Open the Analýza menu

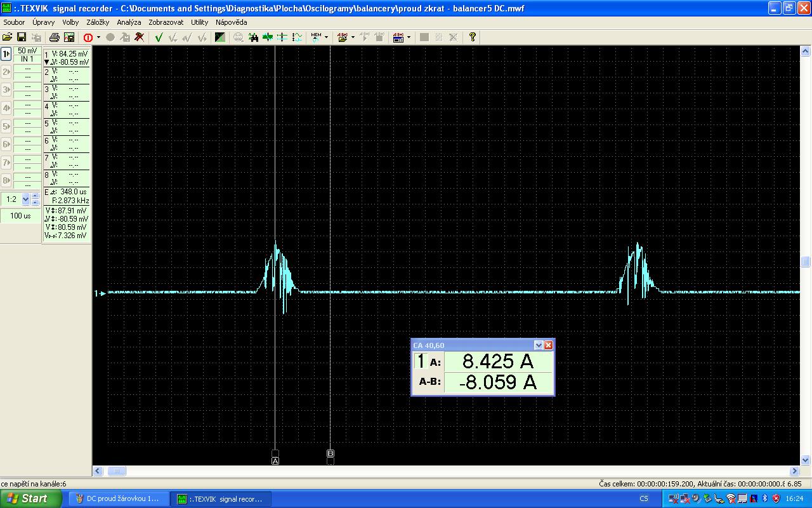click(x=129, y=22)
